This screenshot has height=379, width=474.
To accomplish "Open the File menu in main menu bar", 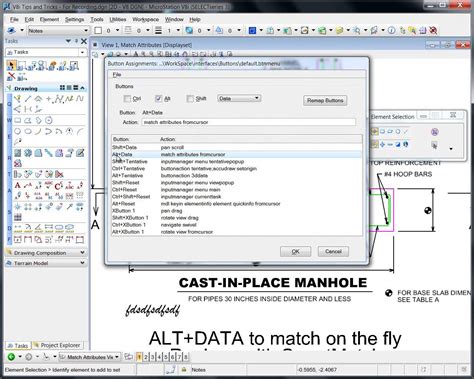I will click(14, 19).
